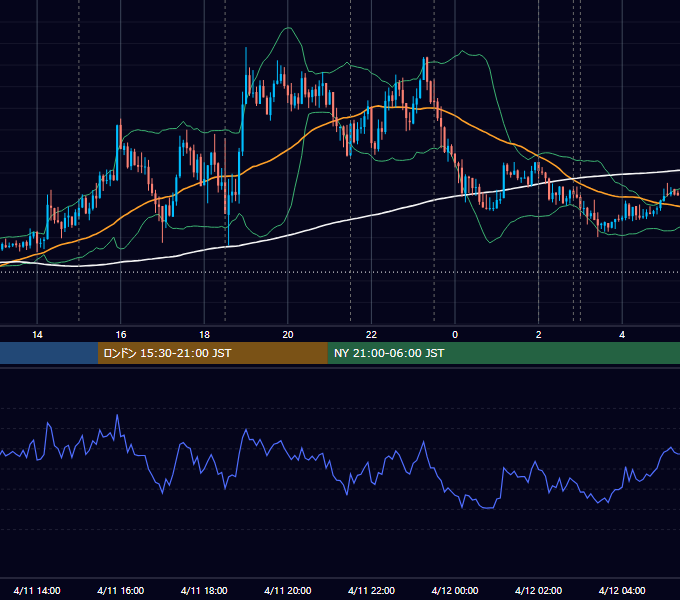Click the 4/11 14:00 time label
The width and height of the screenshot is (680, 600).
pos(37,590)
